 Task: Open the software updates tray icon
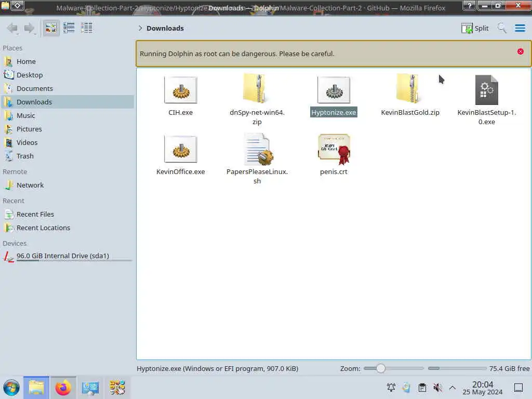[406, 388]
